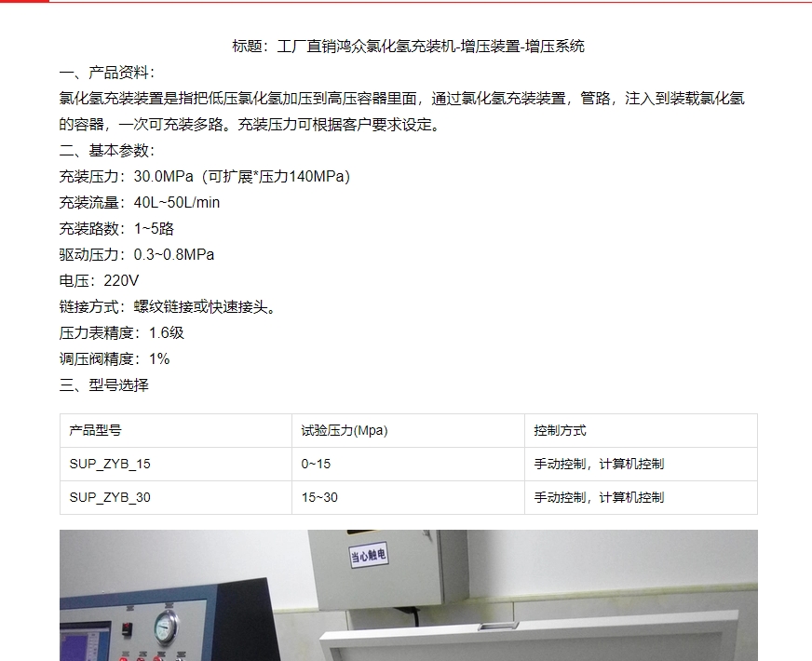
Task: Click 手动控制，计算机控制 in SUP_ZYB_15 row
Action: 641,465
